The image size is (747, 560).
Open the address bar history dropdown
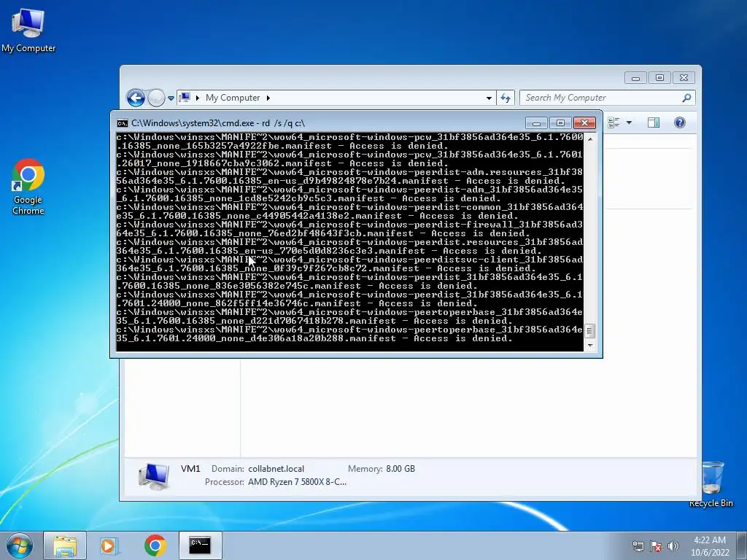tap(489, 98)
